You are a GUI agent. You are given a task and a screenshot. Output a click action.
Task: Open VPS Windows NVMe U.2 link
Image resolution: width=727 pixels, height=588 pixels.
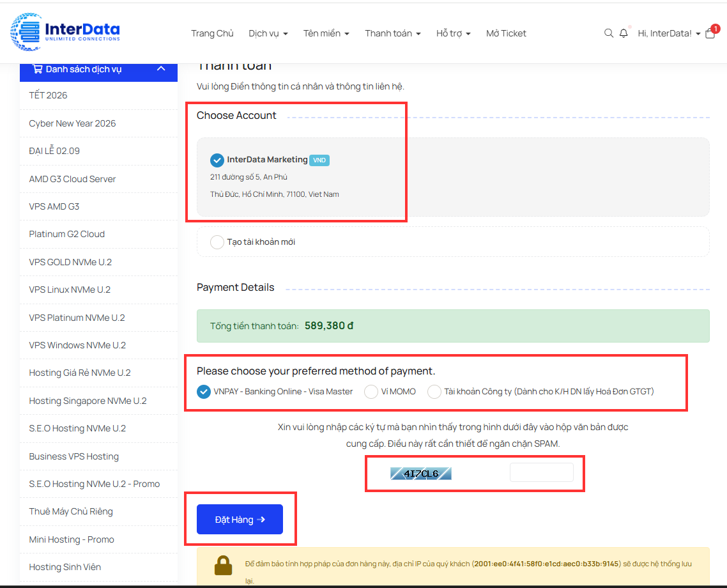(77, 346)
